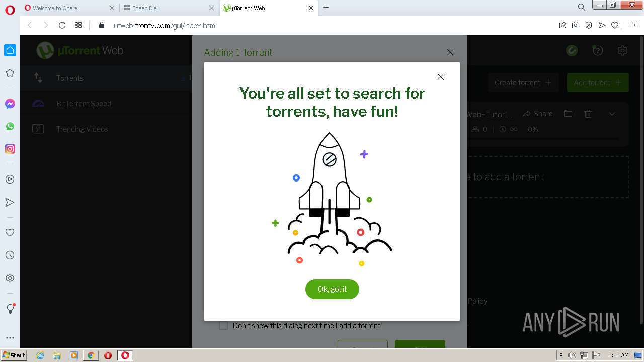Open Opera sidebar settings gear
Viewport: 644px width, 362px height.
10,278
